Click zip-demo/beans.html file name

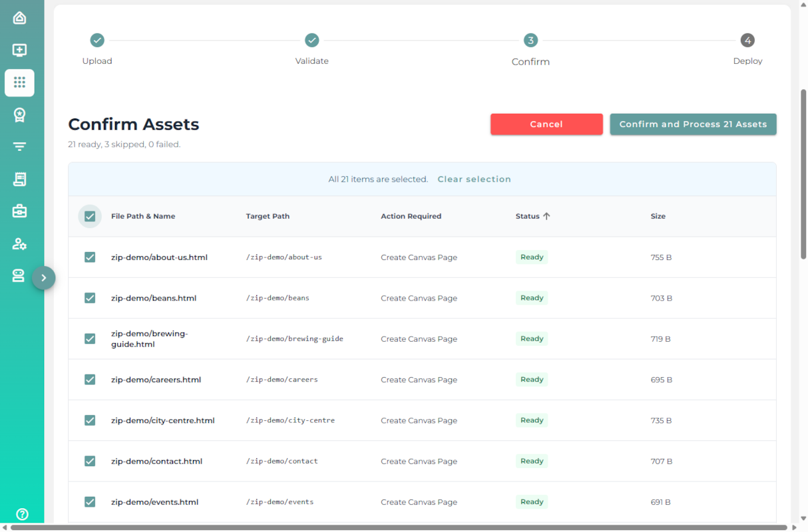coord(154,298)
